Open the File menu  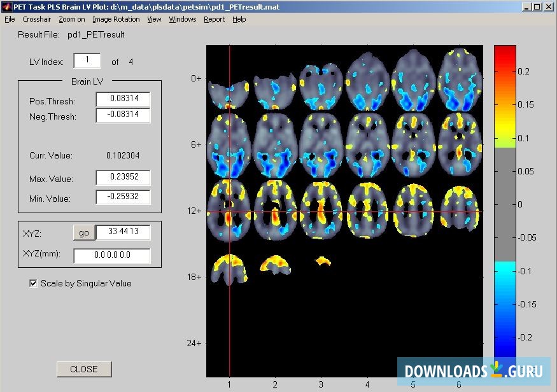pyautogui.click(x=10, y=19)
